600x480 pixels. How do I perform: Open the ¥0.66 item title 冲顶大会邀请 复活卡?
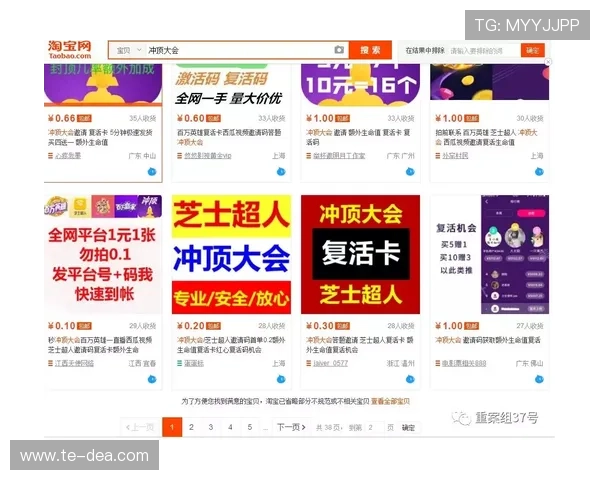click(x=100, y=137)
